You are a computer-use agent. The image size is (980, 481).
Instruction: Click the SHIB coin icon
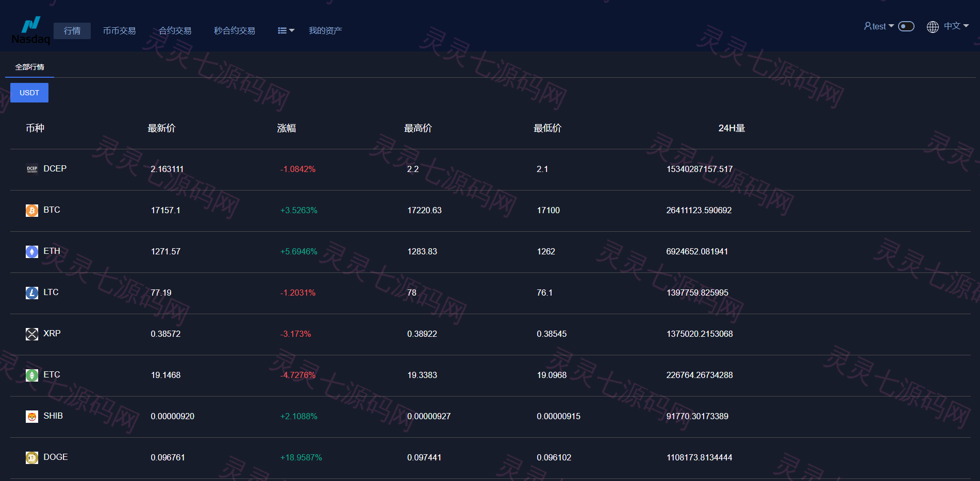pos(32,416)
